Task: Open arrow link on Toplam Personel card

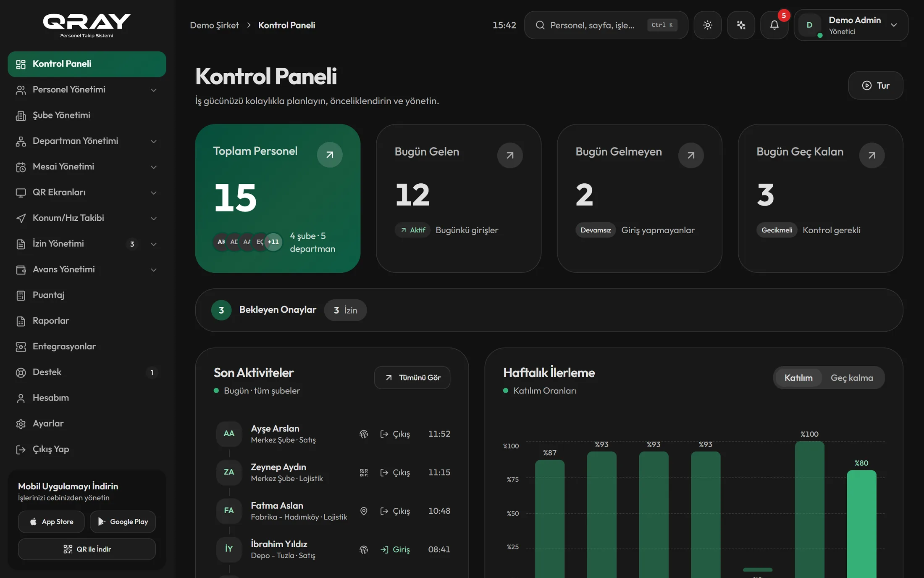Action: (x=330, y=155)
